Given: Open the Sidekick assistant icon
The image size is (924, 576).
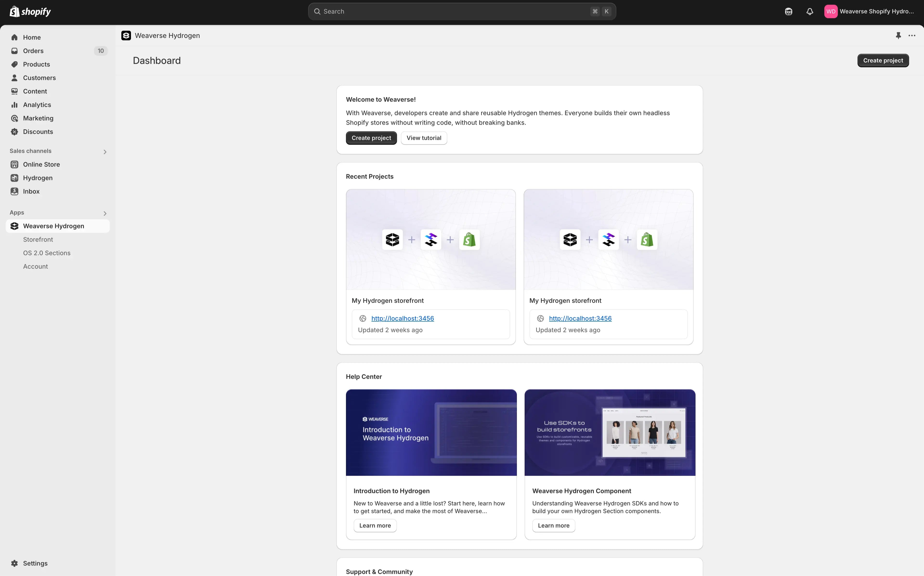Looking at the screenshot, I should point(788,12).
